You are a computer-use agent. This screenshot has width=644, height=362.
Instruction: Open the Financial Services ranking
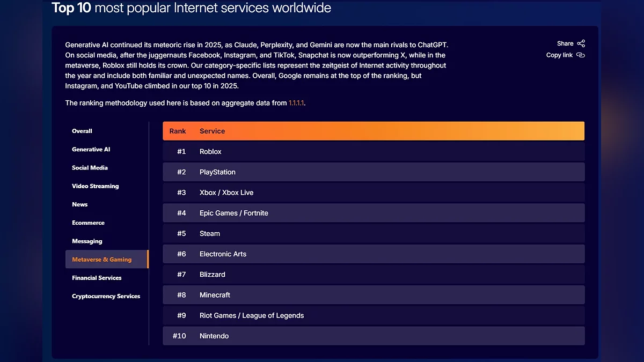[97, 278]
